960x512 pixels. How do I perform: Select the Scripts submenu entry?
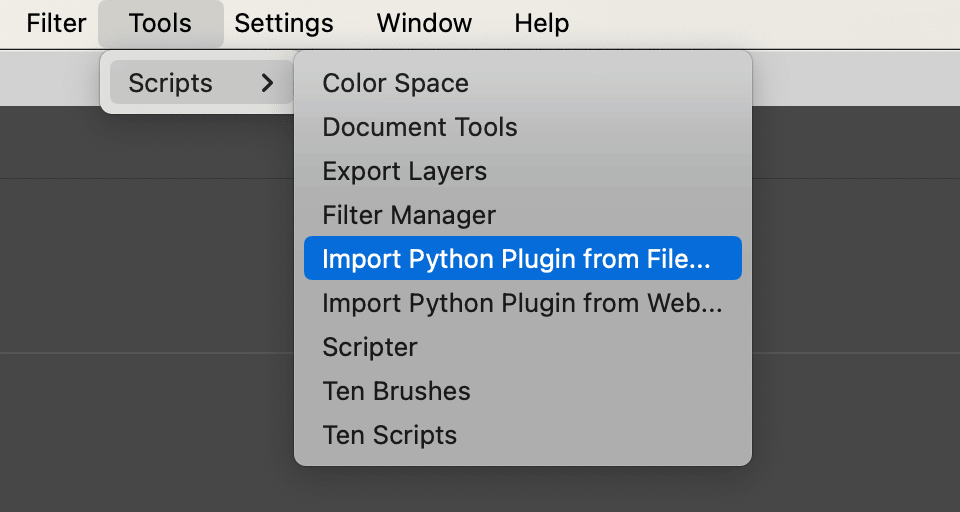pos(171,83)
